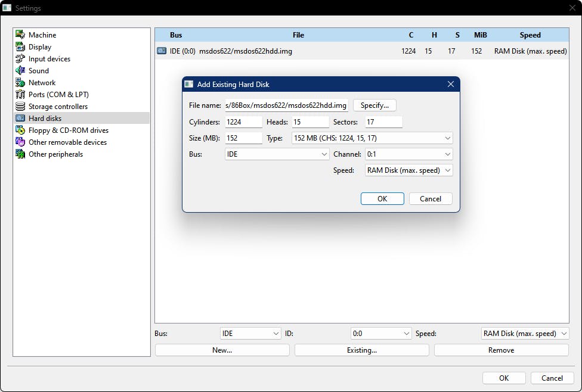Viewport: 582px width, 392px height.
Task: Click RAM Disk (max. speed) cell in the table
Action: pos(530,51)
